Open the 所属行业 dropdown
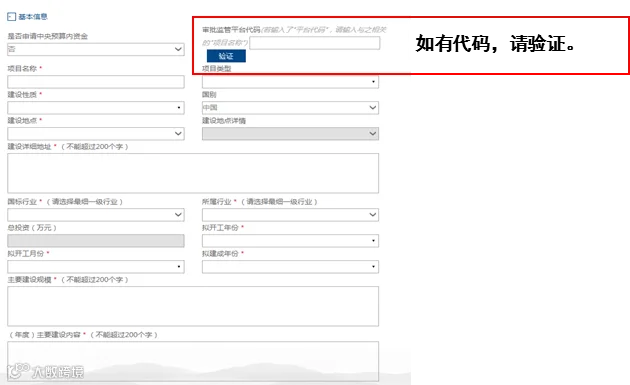 [290, 215]
